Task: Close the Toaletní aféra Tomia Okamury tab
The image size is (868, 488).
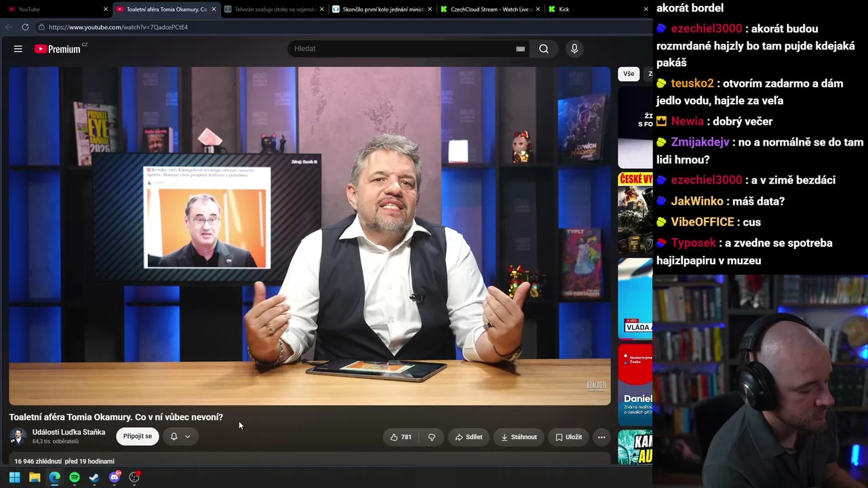Action: click(x=214, y=9)
